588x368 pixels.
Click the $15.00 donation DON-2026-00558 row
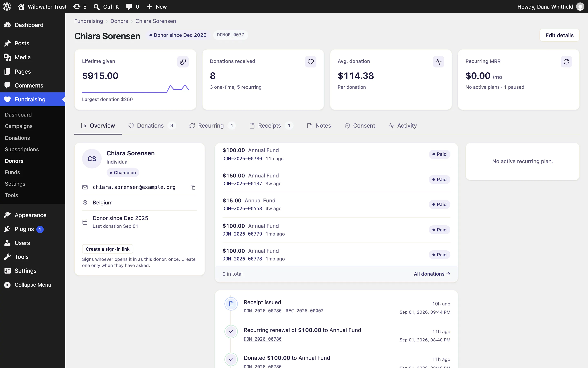click(336, 204)
